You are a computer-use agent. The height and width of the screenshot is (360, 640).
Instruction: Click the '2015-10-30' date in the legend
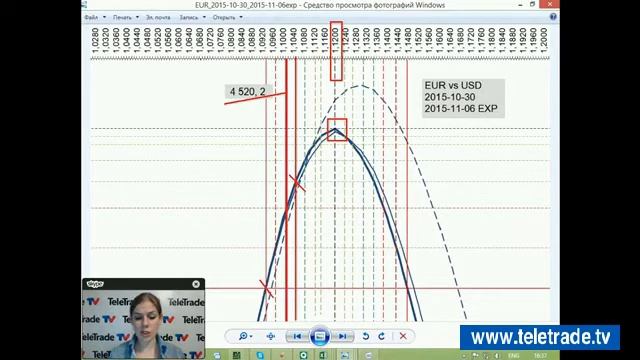pos(450,97)
